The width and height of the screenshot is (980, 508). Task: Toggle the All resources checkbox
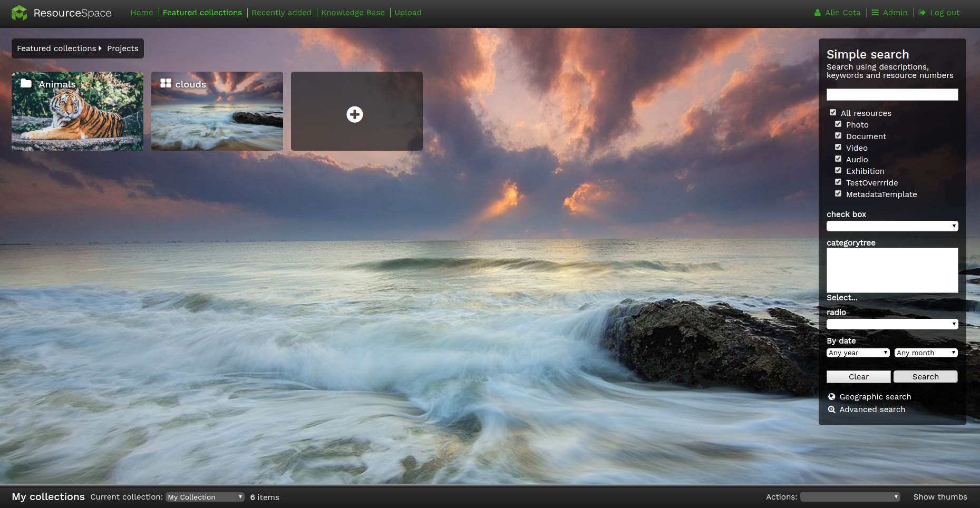pos(833,112)
